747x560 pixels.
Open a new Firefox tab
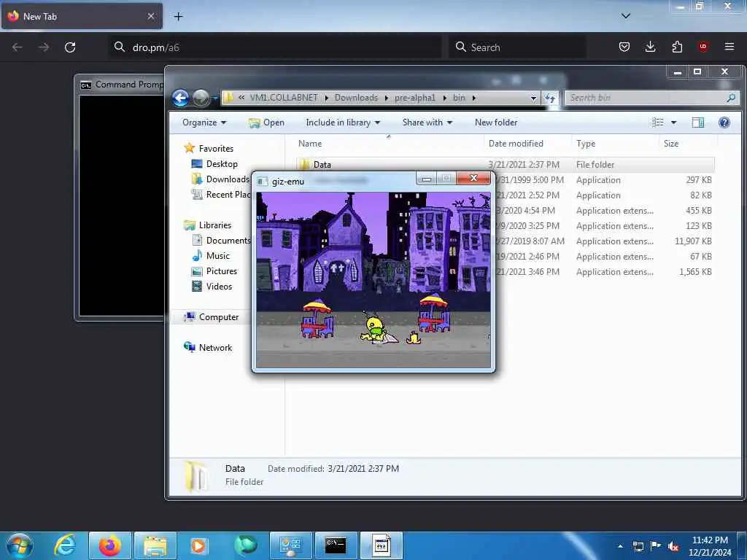(x=178, y=17)
